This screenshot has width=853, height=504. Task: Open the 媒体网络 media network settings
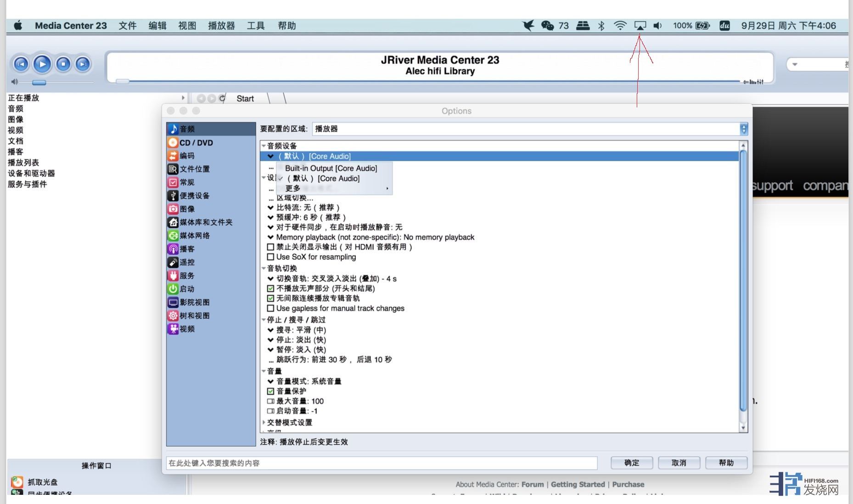point(195,235)
